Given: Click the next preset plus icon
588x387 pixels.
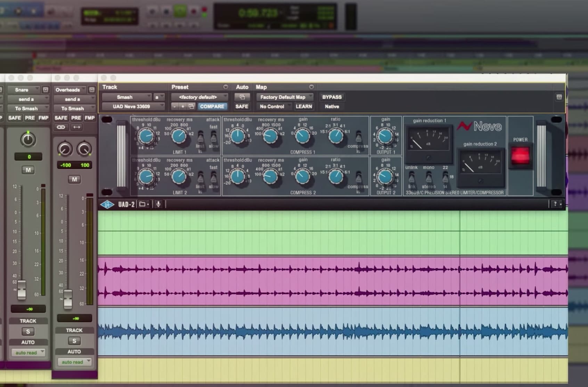Looking at the screenshot, I should 183,106.
